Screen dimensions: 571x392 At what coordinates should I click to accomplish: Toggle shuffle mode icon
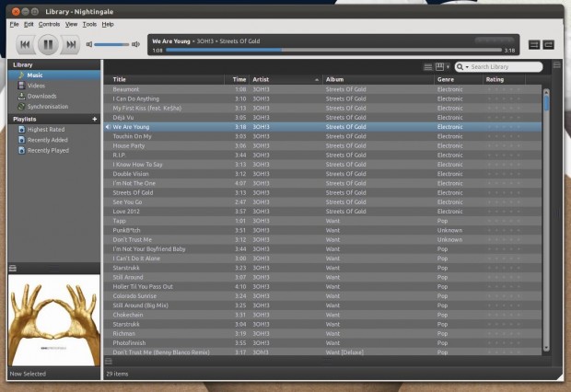pyautogui.click(x=534, y=45)
